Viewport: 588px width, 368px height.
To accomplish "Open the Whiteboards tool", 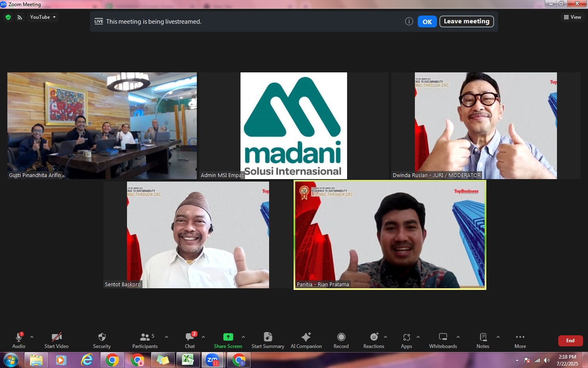I will point(443,340).
